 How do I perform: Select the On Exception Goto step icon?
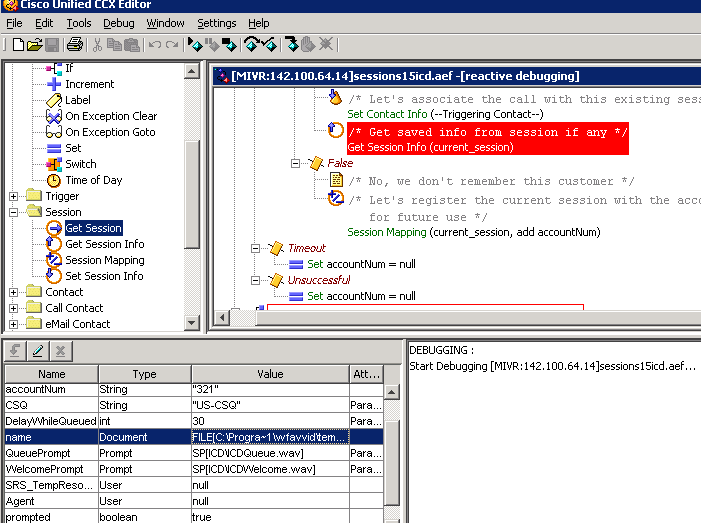pyautogui.click(x=54, y=132)
